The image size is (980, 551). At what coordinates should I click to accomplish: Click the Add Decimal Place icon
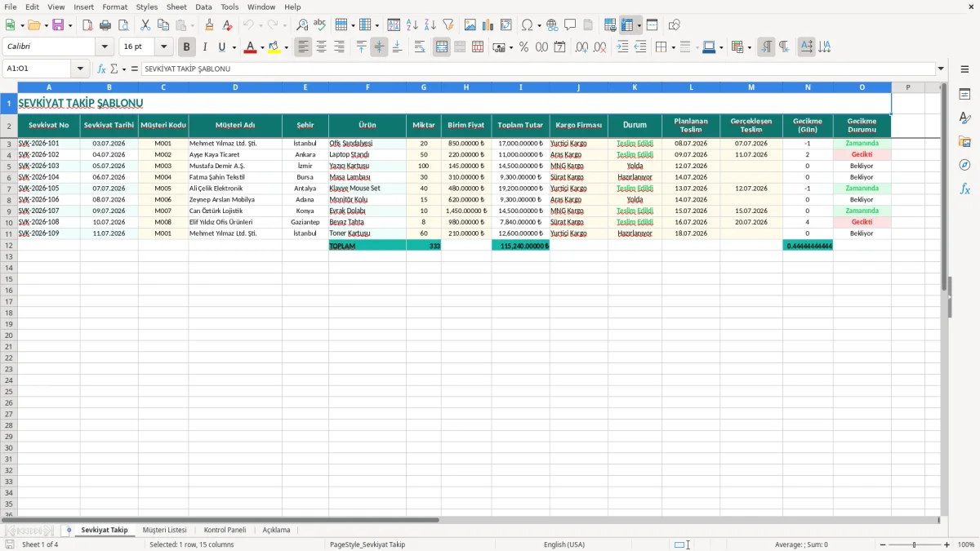click(582, 47)
